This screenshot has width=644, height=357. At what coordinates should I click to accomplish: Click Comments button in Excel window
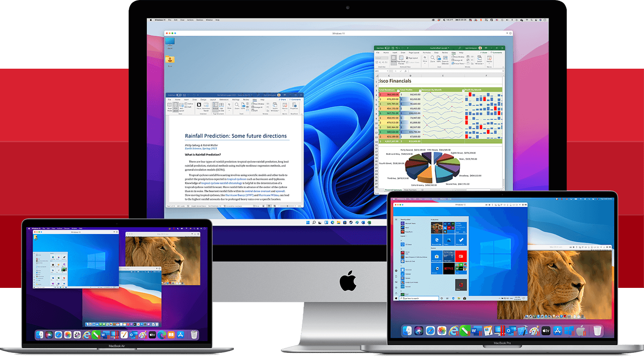pyautogui.click(x=496, y=52)
